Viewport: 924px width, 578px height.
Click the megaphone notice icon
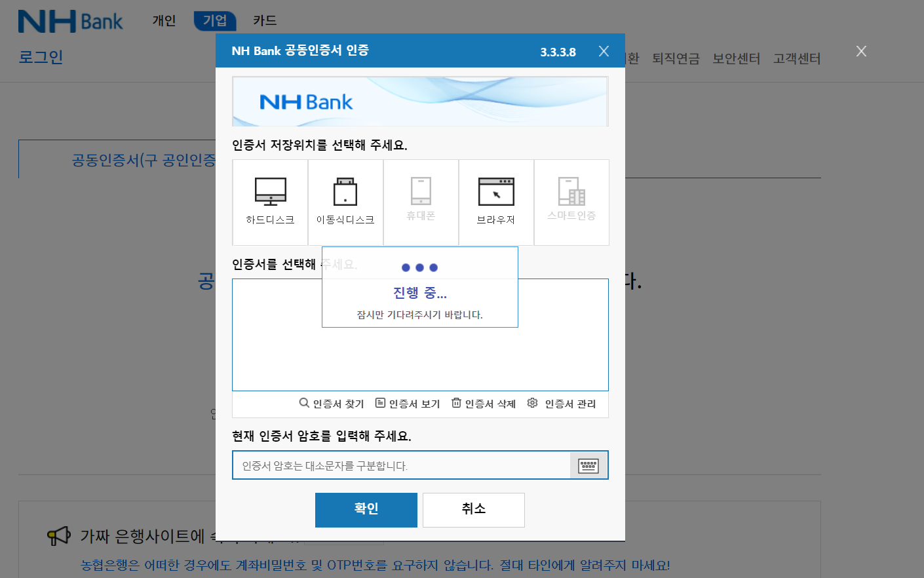tap(58, 536)
